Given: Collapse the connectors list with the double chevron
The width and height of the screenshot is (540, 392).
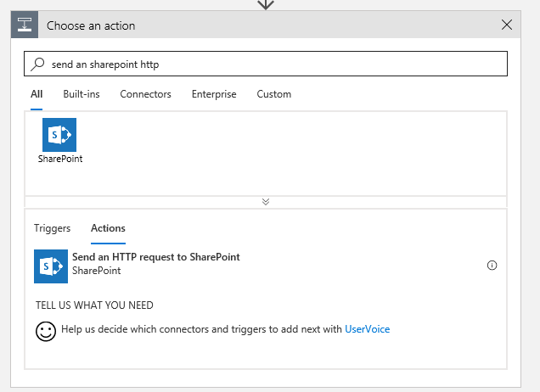Looking at the screenshot, I should (x=266, y=202).
